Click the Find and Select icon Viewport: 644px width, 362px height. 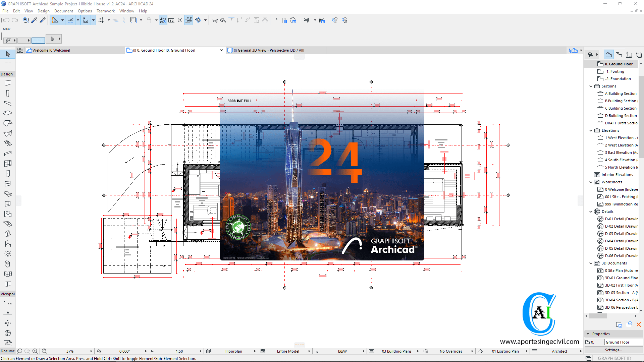[26, 20]
